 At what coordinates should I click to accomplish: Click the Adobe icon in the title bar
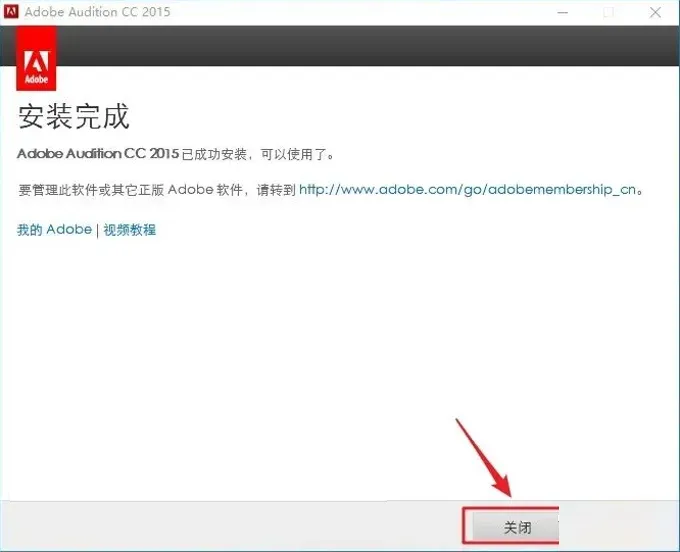coord(11,11)
